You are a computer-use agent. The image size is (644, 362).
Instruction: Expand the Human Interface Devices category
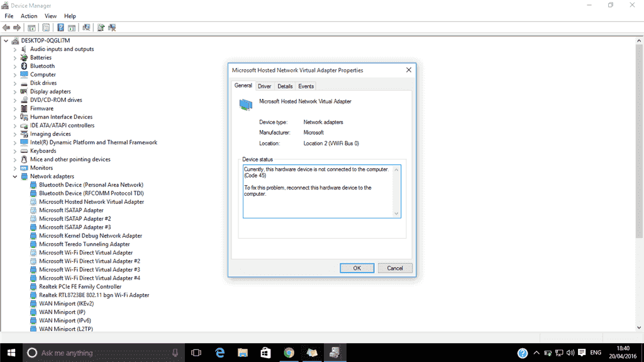[15, 117]
